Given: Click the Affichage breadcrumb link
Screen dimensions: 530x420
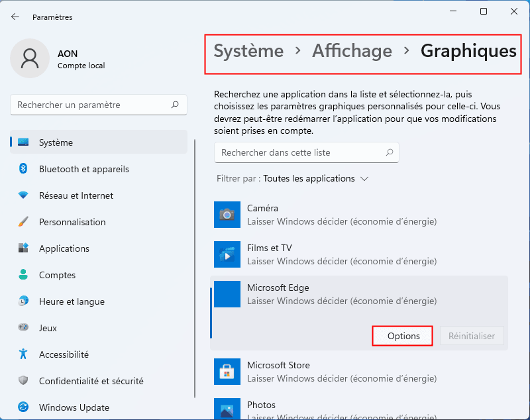Looking at the screenshot, I should (x=352, y=51).
